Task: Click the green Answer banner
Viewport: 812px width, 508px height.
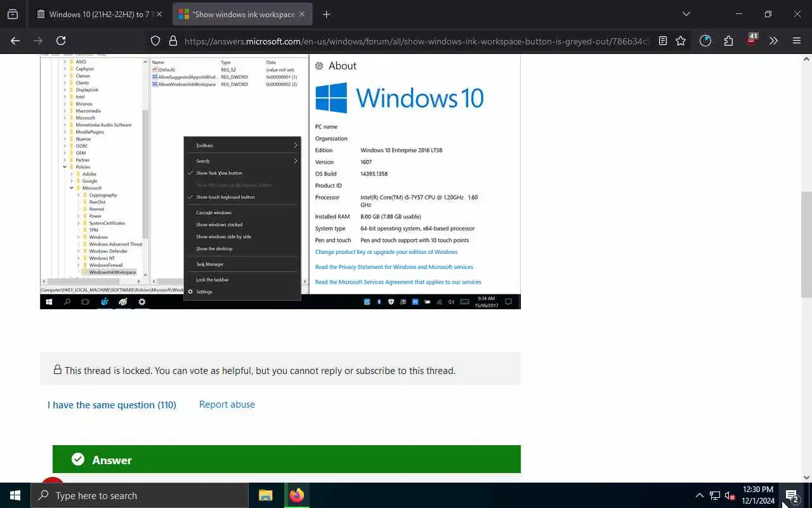Action: (x=287, y=459)
